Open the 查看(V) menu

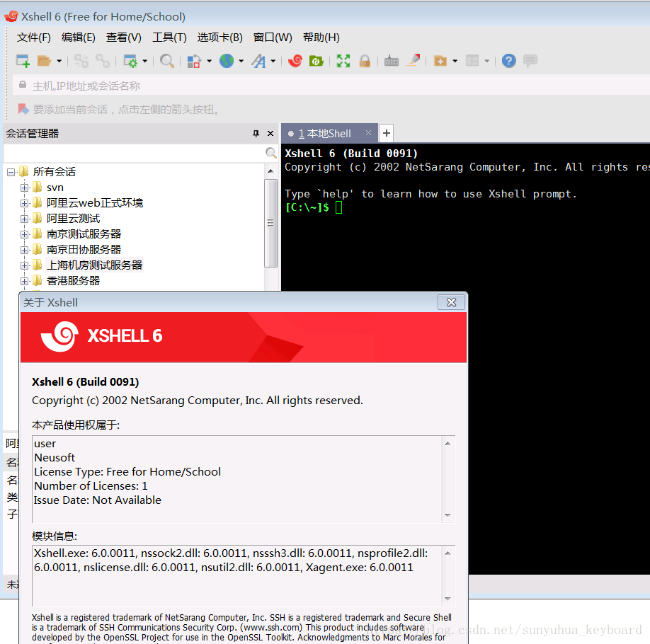click(123, 38)
